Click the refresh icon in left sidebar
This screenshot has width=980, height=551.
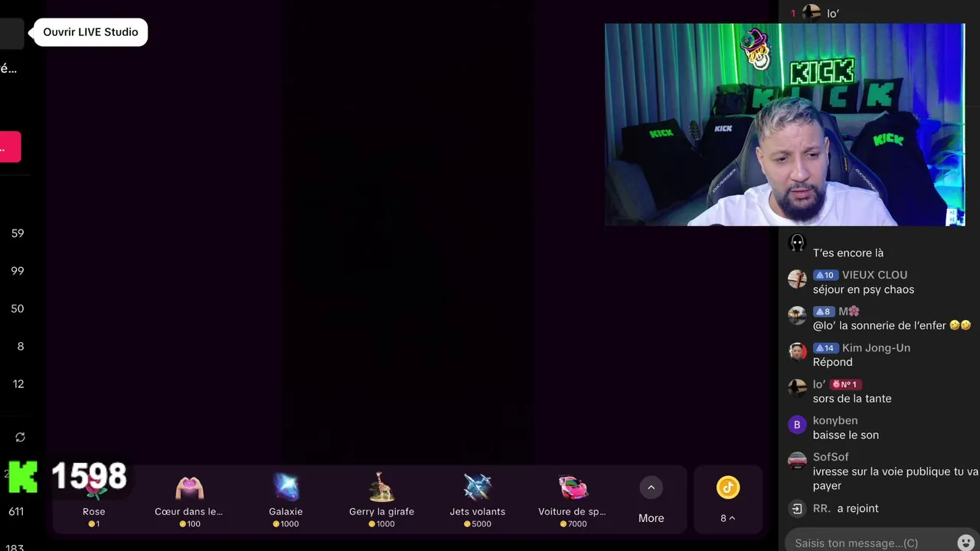click(20, 437)
